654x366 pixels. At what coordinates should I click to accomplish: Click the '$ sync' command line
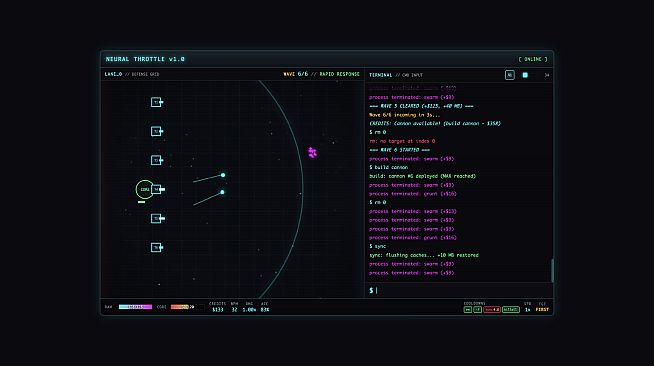coord(377,246)
